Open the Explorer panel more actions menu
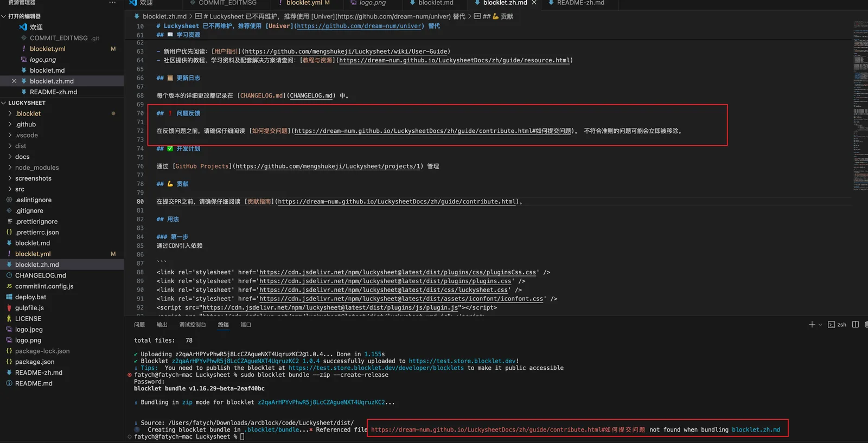 pyautogui.click(x=112, y=3)
